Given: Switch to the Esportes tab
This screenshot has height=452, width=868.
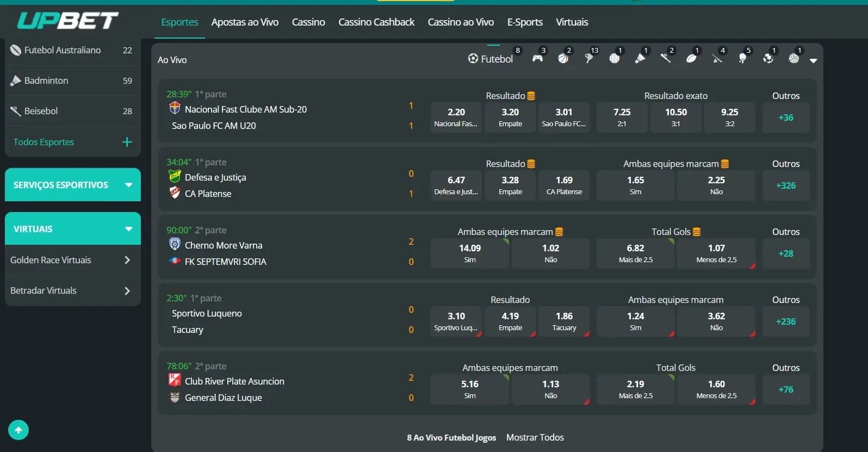Looking at the screenshot, I should click(179, 22).
